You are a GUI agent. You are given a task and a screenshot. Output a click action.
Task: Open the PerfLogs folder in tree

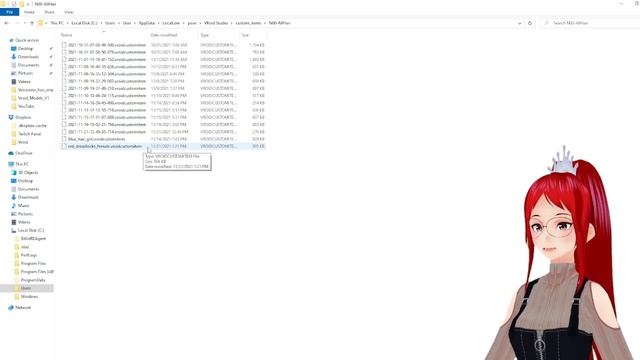coord(29,255)
